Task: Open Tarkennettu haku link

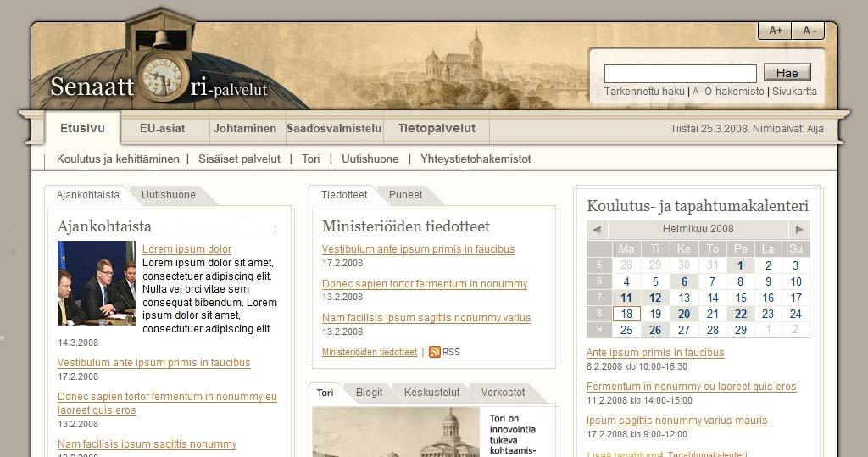Action: 644,92
